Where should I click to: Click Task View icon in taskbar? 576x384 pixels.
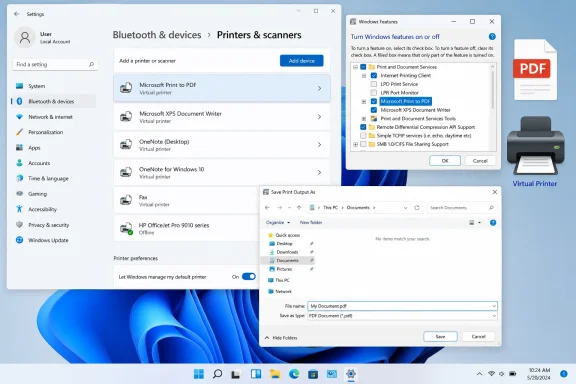(x=236, y=374)
